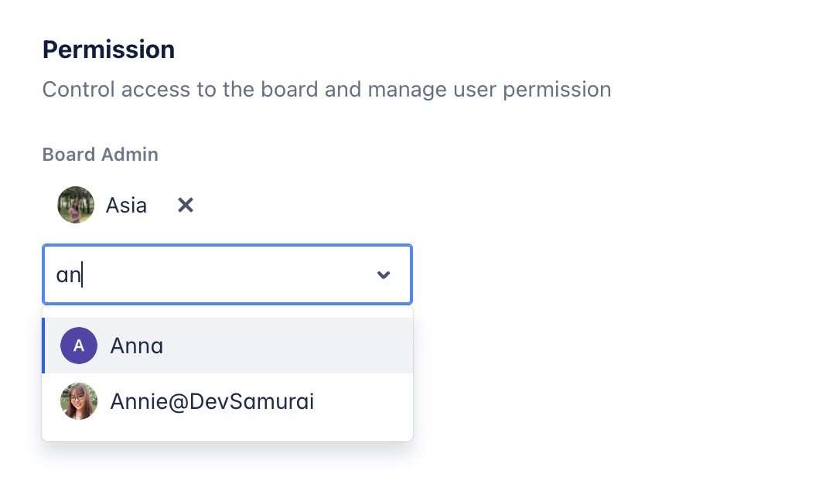The image size is (826, 504).
Task: Remove Asia from Board Admin
Action: click(x=186, y=205)
